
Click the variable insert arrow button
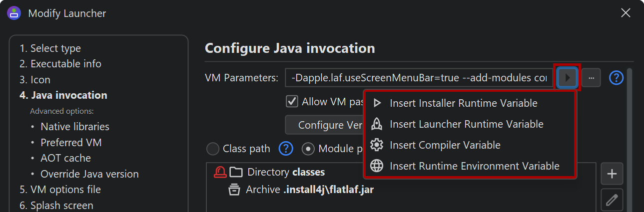pyautogui.click(x=567, y=78)
